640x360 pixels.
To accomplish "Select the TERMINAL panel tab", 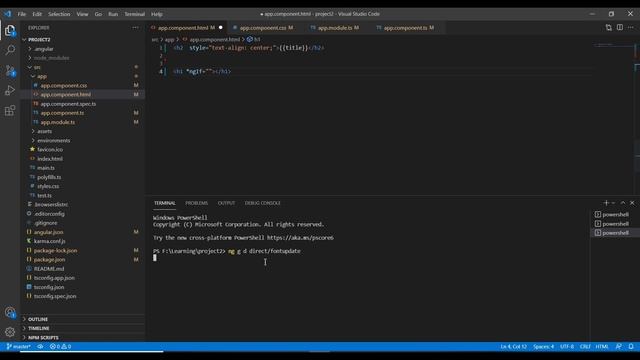I will [164, 203].
